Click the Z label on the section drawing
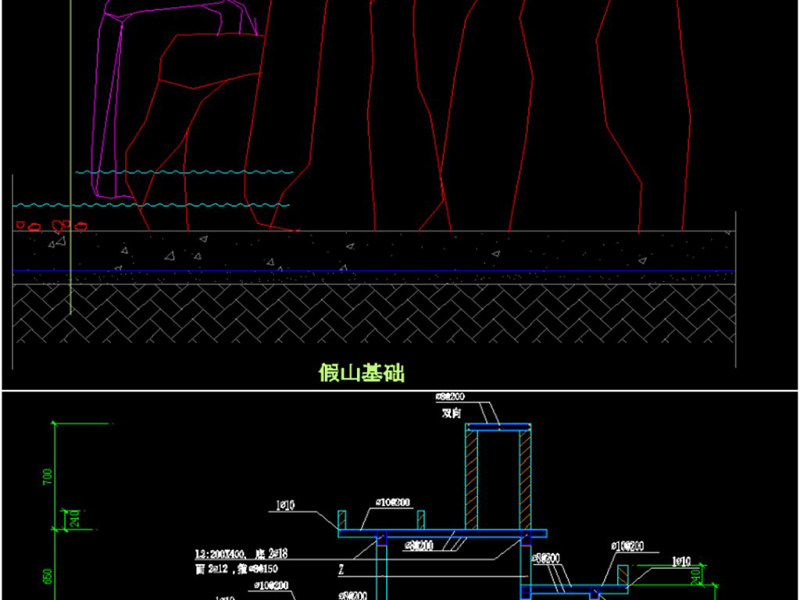 point(341,570)
